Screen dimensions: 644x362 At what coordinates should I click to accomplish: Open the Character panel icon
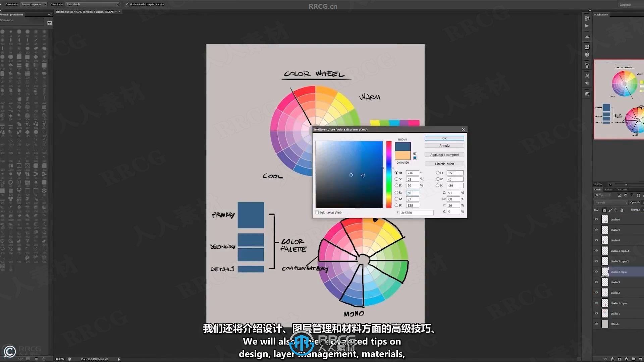[x=587, y=76]
